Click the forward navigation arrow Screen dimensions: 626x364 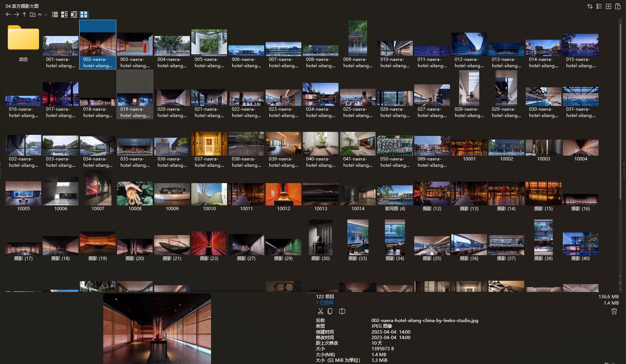[16, 14]
